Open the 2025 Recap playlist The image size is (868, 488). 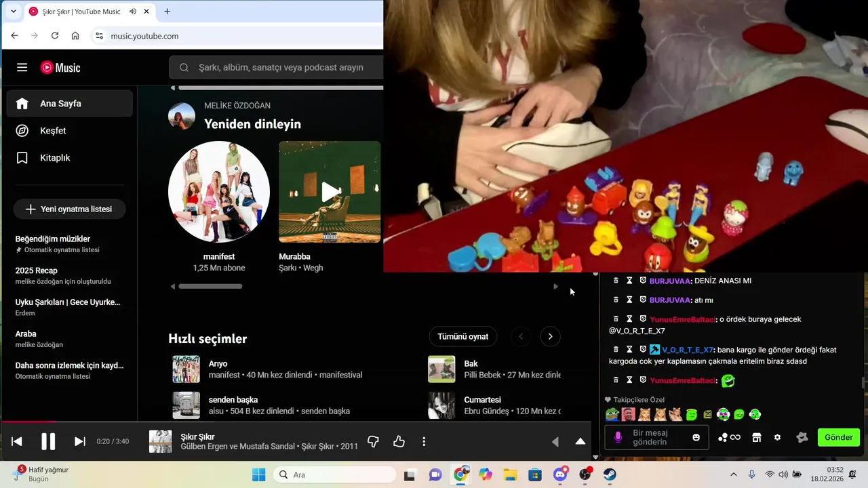[x=69, y=276]
